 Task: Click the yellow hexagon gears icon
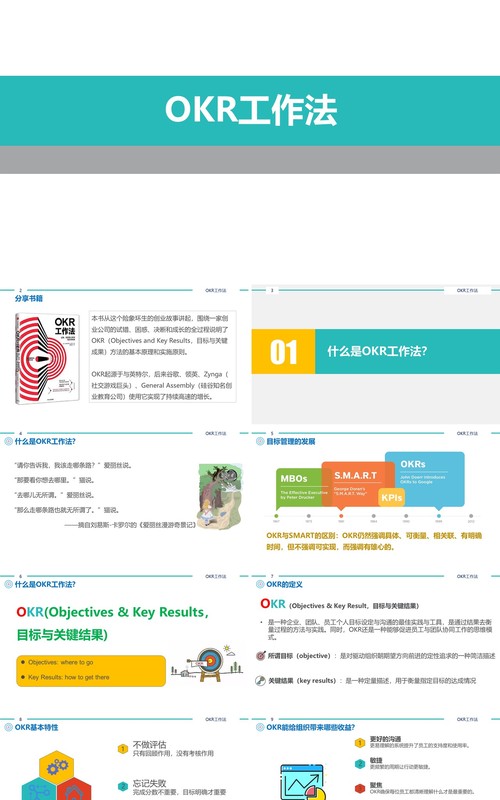57,766
